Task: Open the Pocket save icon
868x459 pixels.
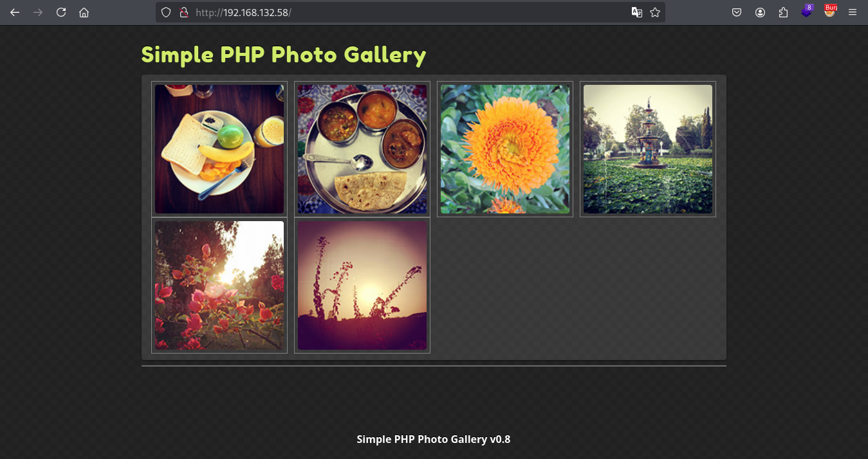Action: 737,12
